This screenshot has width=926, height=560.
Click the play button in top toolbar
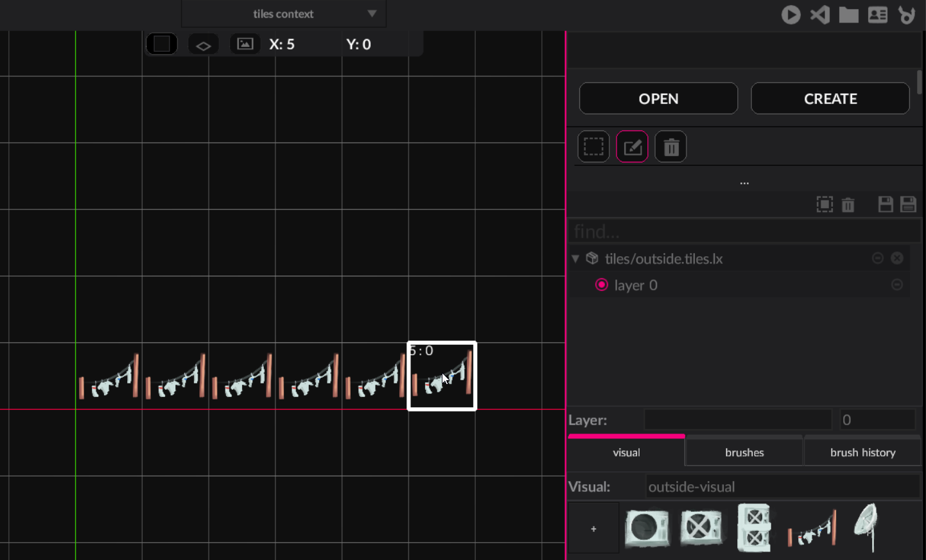coord(791,15)
